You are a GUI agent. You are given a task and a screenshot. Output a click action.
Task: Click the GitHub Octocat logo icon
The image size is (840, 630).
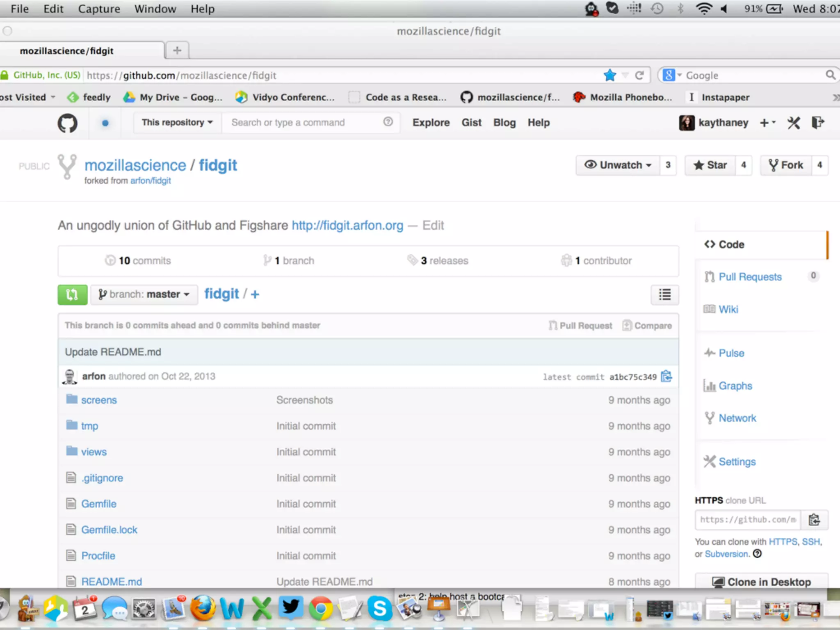67,123
